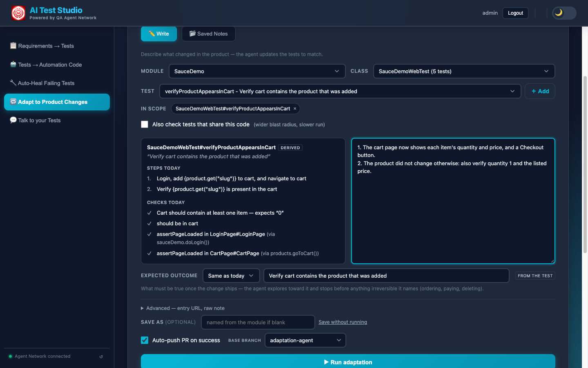
Task: Open Requirements → Tests page
Action: pos(57,46)
